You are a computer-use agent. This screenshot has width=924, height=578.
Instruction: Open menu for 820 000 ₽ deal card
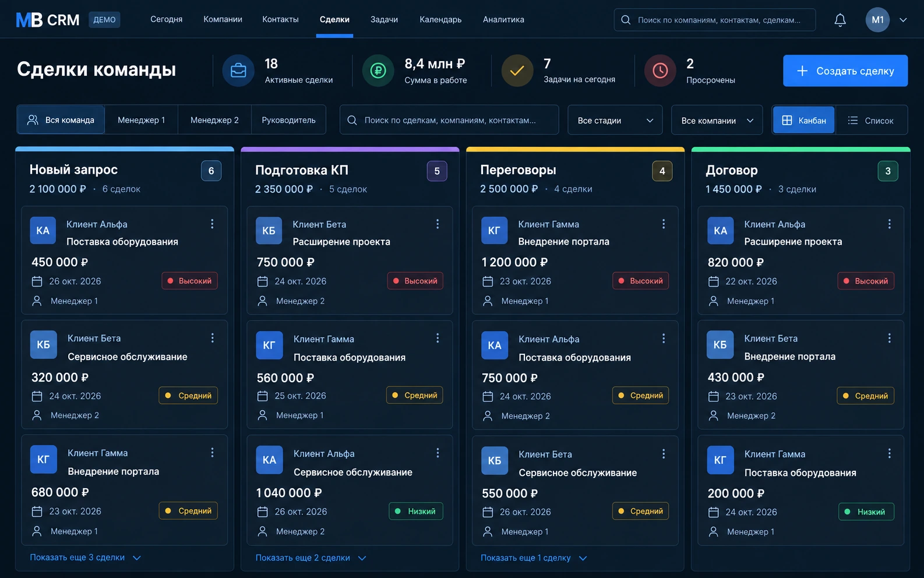pyautogui.click(x=889, y=224)
